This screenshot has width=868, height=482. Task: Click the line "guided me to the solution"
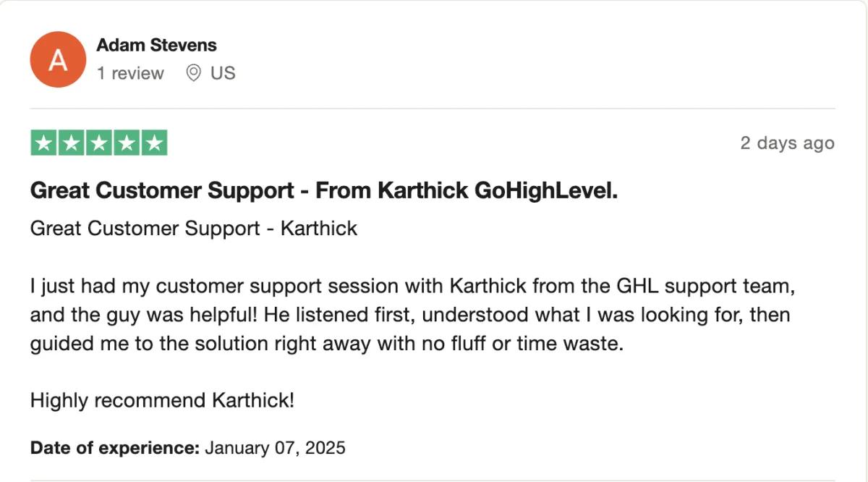(326, 344)
